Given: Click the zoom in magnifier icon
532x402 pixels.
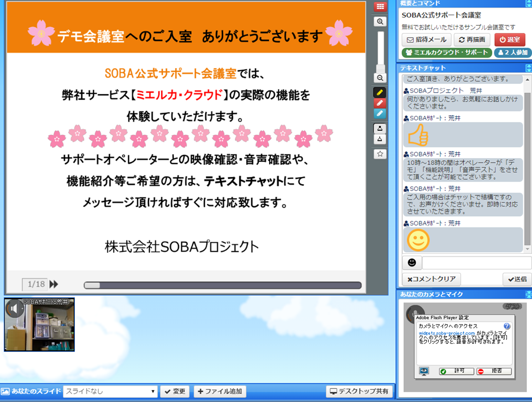Looking at the screenshot, I should point(381,21).
